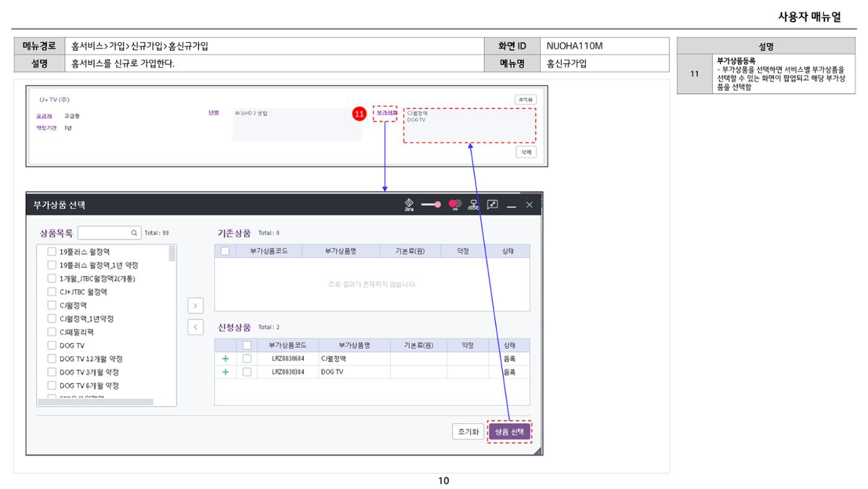Toggle the pink ON recording indicator icon
The width and height of the screenshot is (868, 489).
coord(455,205)
